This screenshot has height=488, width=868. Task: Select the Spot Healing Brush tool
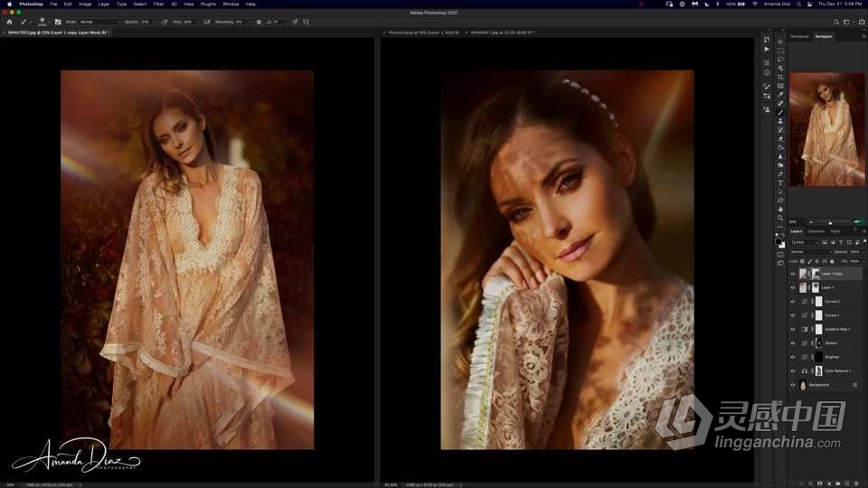click(x=780, y=103)
